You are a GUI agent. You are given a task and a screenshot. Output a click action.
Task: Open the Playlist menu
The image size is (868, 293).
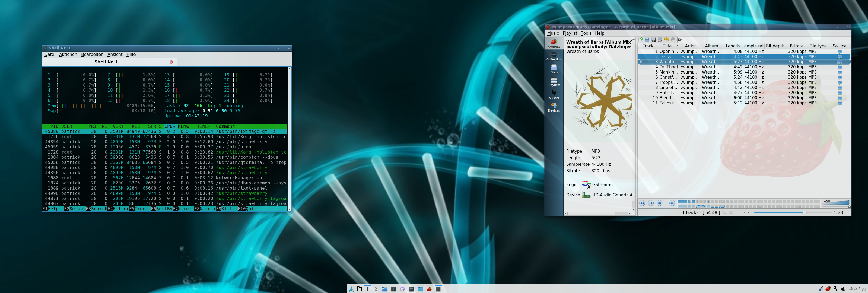click(x=570, y=33)
